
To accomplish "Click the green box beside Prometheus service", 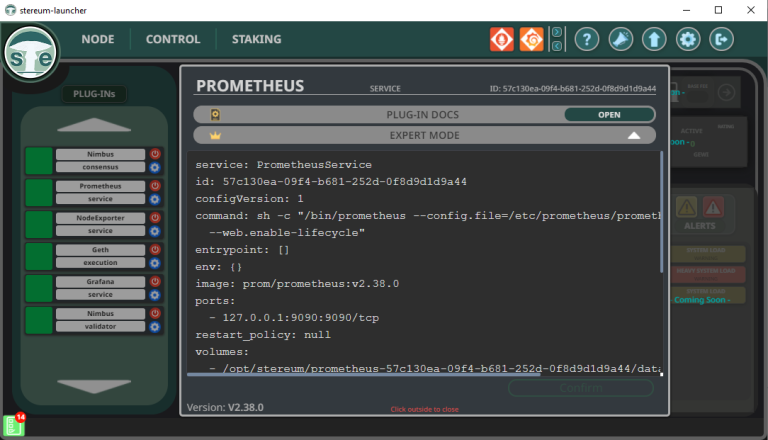I will pyautogui.click(x=39, y=193).
